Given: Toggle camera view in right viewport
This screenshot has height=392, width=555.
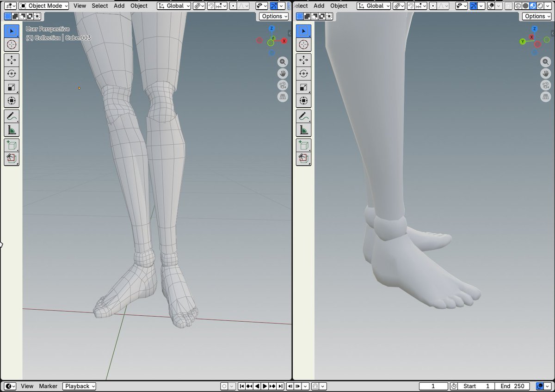Looking at the screenshot, I should tap(546, 85).
